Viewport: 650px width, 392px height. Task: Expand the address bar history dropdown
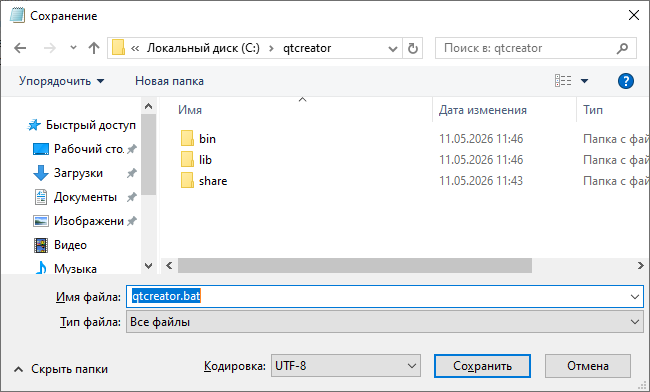[x=393, y=49]
